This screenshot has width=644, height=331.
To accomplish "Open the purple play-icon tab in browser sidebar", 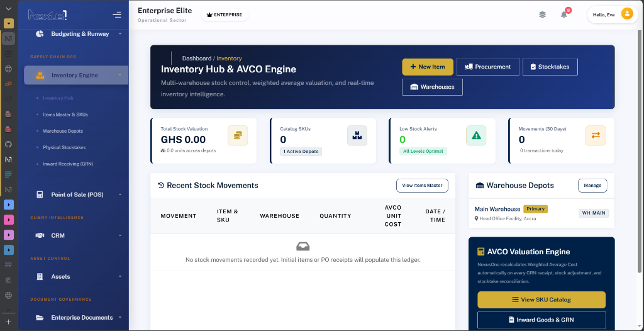I will pos(9,235).
